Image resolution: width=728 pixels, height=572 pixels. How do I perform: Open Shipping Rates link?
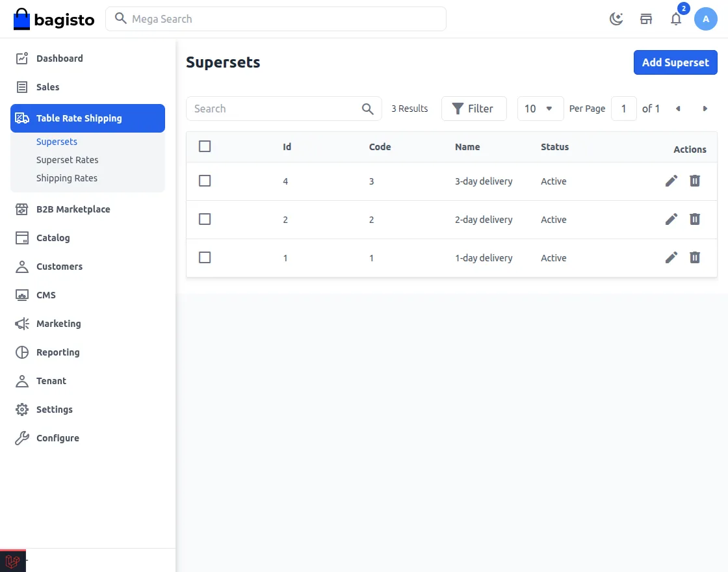(67, 178)
